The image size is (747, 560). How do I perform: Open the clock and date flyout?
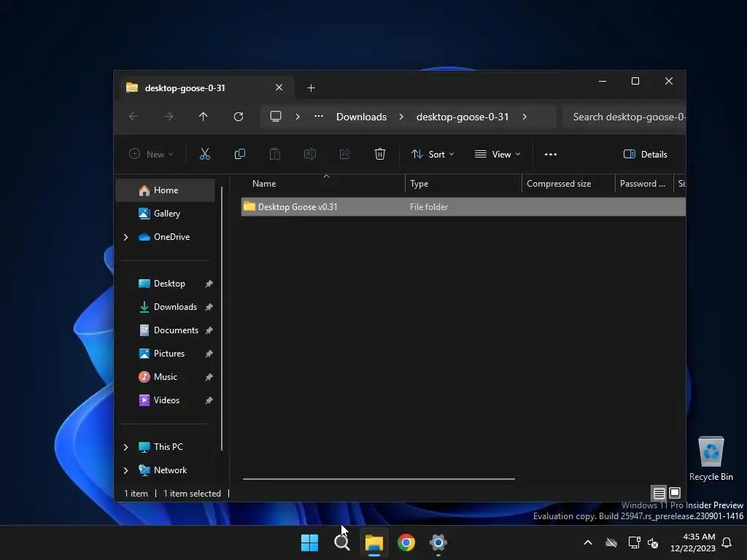point(693,542)
